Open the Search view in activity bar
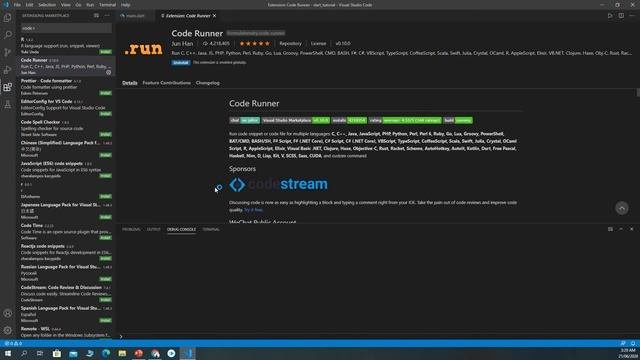The width and height of the screenshot is (640, 360). [x=7, y=35]
